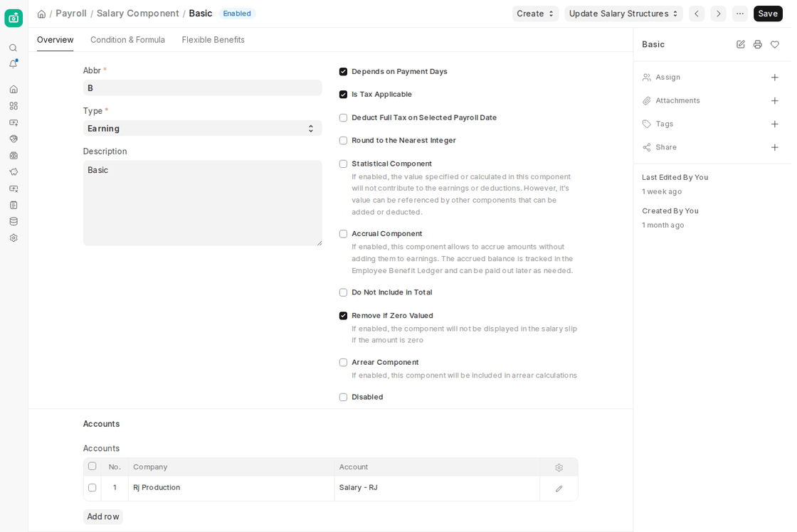797x532 pixels.
Task: Open search via magnifier icon in sidebar
Action: pyautogui.click(x=14, y=48)
